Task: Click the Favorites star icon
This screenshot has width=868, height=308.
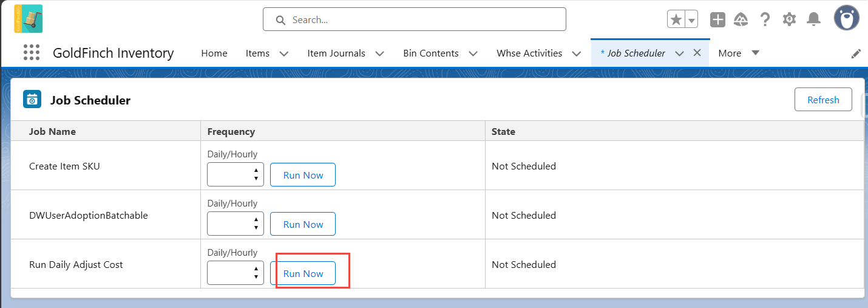Action: 676,19
